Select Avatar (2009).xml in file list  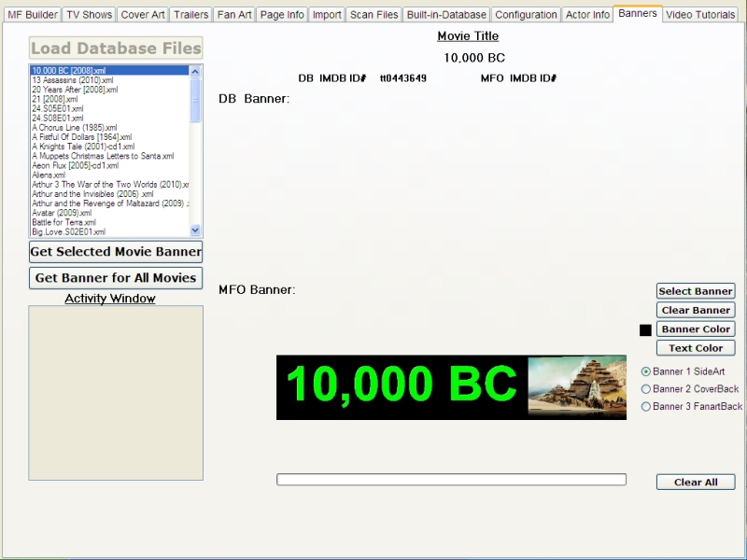(x=62, y=213)
